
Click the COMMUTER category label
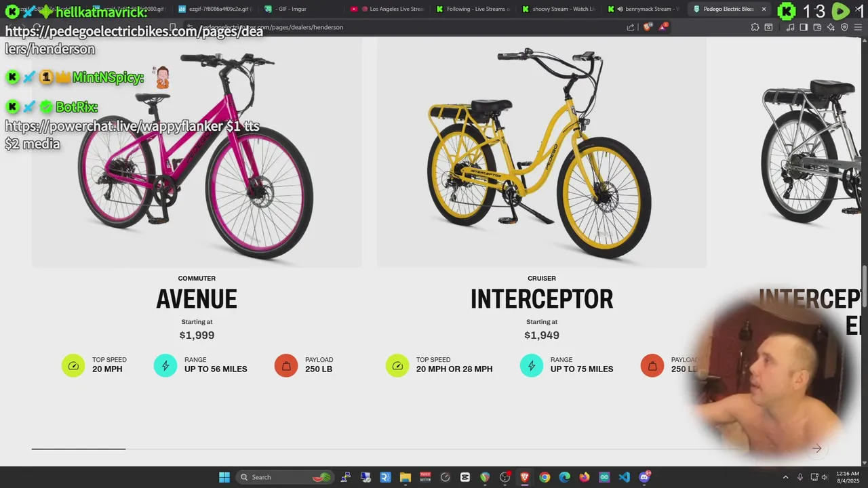point(197,279)
